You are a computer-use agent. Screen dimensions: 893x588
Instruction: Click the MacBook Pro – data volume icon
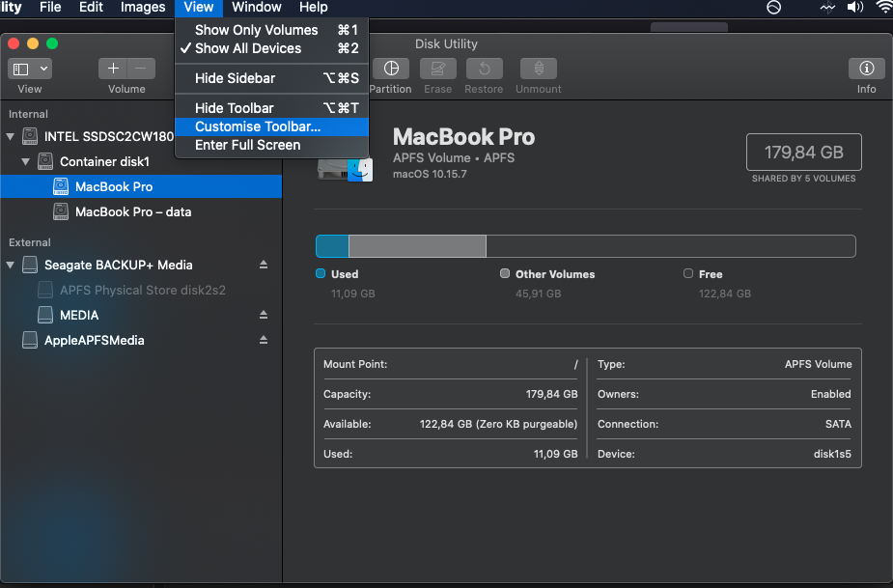tap(61, 211)
